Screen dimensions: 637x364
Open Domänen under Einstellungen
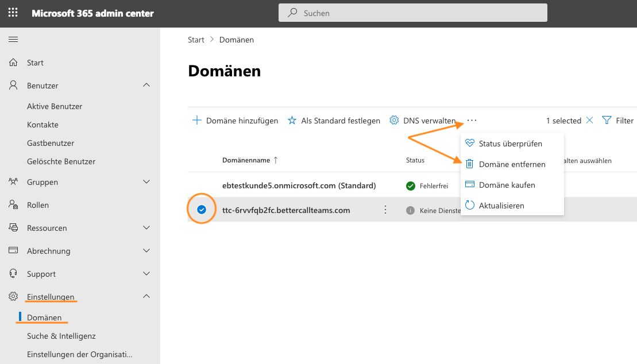[x=44, y=317]
